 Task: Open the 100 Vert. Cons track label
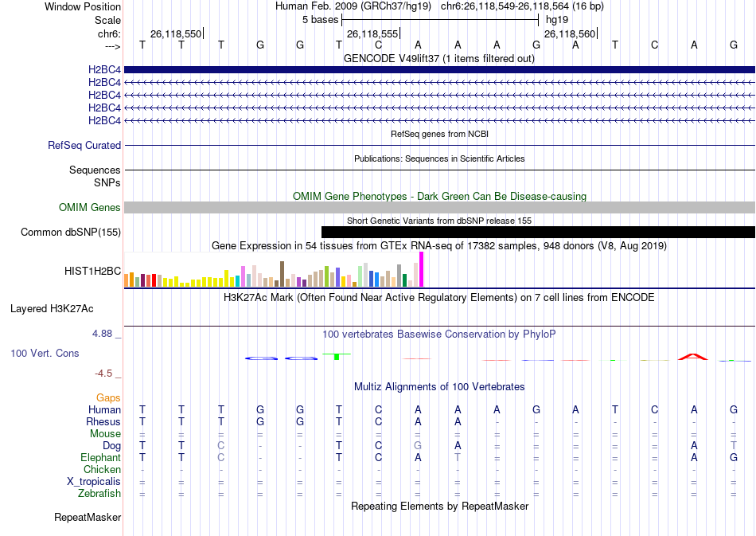click(45, 353)
